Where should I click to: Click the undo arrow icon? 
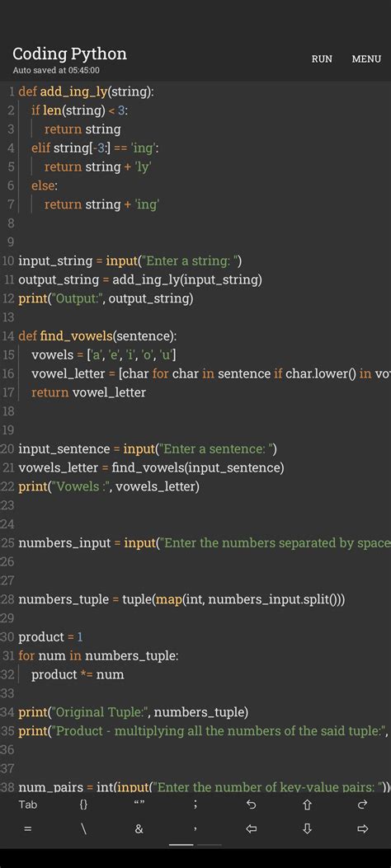(x=251, y=805)
